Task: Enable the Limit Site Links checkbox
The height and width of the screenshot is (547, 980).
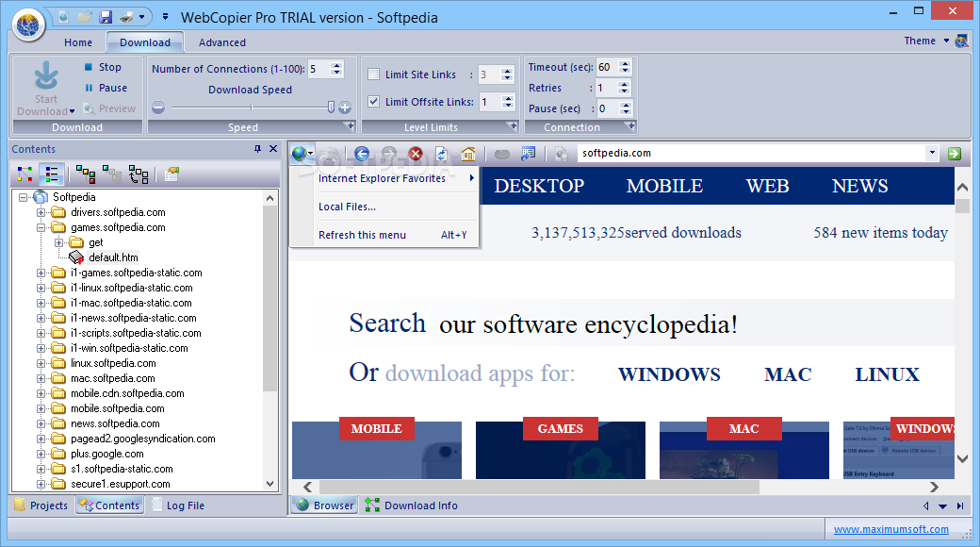Action: (x=374, y=75)
